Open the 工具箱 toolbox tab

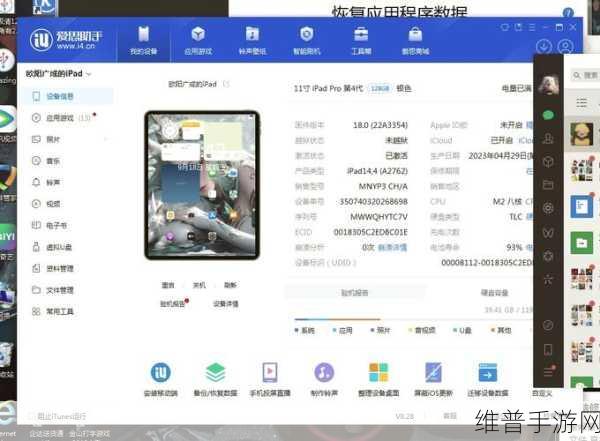tap(361, 40)
